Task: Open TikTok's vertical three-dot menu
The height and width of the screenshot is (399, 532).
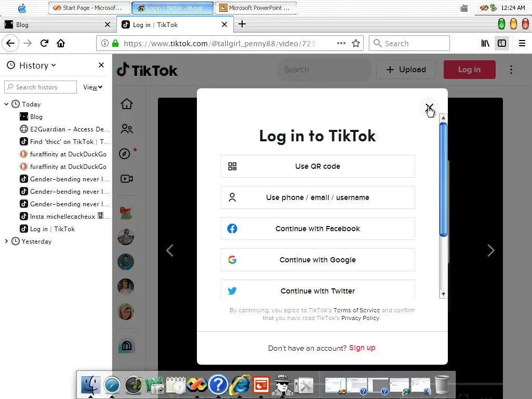Action: [511, 70]
